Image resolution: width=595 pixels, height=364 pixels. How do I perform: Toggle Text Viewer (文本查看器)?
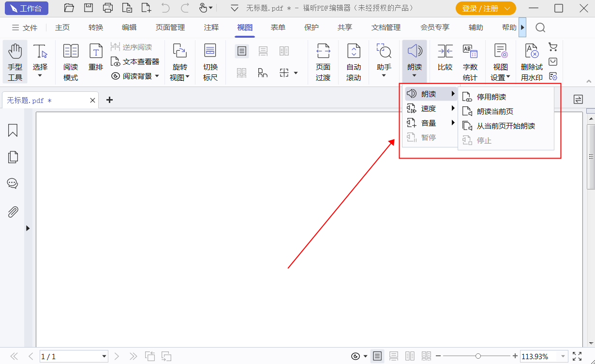(x=135, y=61)
